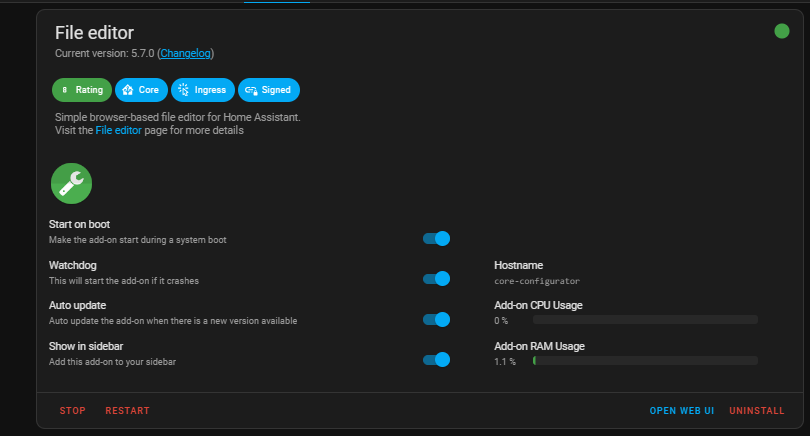The height and width of the screenshot is (436, 810).
Task: Click the green running status indicator dot
Action: 782,32
